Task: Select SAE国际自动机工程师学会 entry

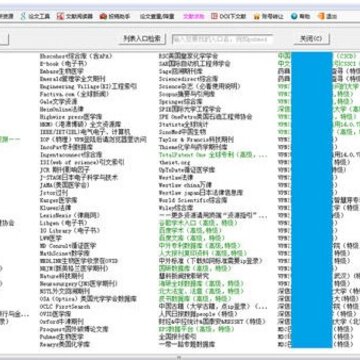Action: [194, 64]
